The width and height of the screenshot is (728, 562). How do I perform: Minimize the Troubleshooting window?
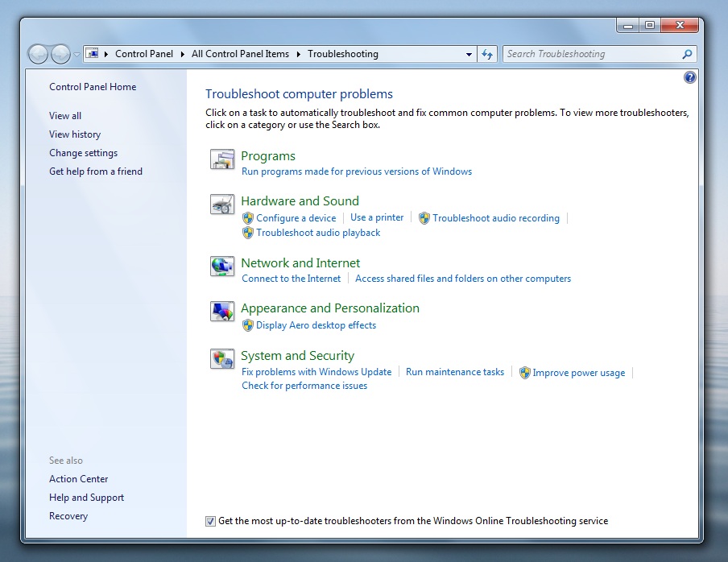coord(627,26)
